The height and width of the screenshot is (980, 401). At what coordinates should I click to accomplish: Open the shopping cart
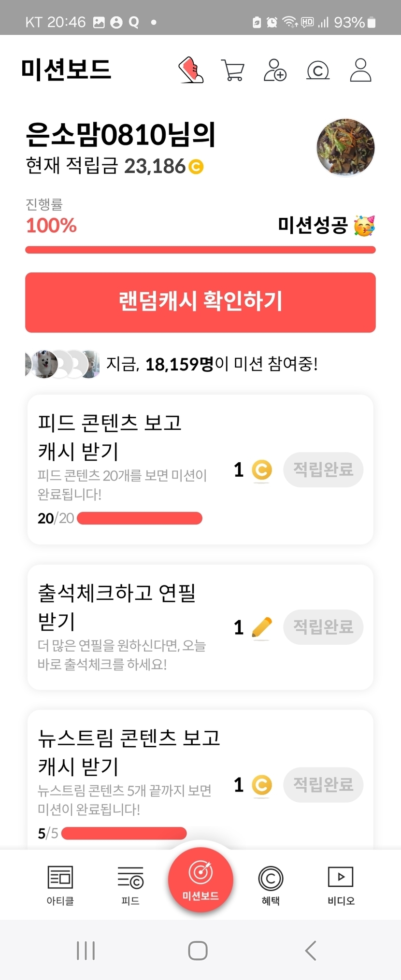pos(232,70)
